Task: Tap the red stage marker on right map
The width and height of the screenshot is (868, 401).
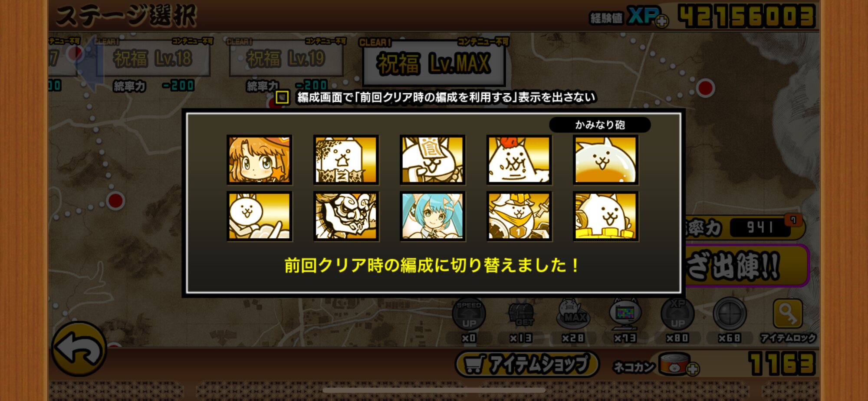Action: (x=706, y=88)
